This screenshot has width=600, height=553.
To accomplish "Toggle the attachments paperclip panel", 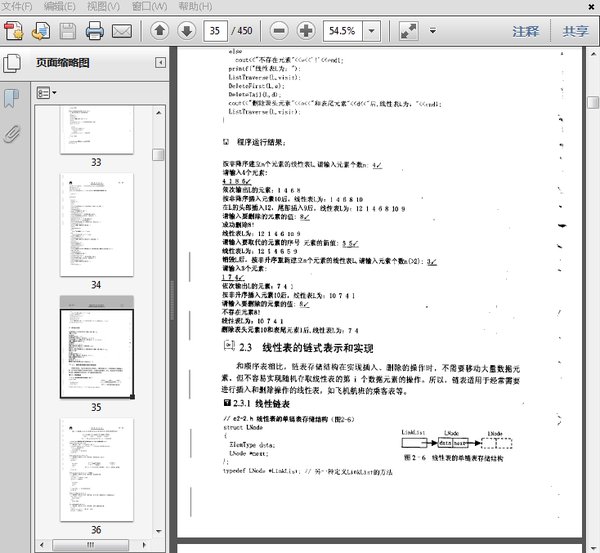I will pyautogui.click(x=12, y=132).
